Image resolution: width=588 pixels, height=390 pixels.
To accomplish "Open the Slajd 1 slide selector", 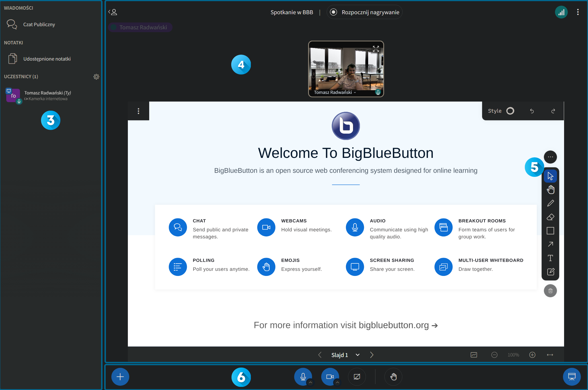I will point(345,355).
